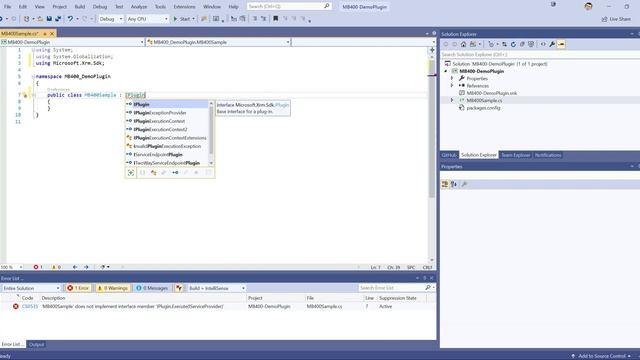
Task: Switch to the Output tab
Action: click(x=36, y=344)
